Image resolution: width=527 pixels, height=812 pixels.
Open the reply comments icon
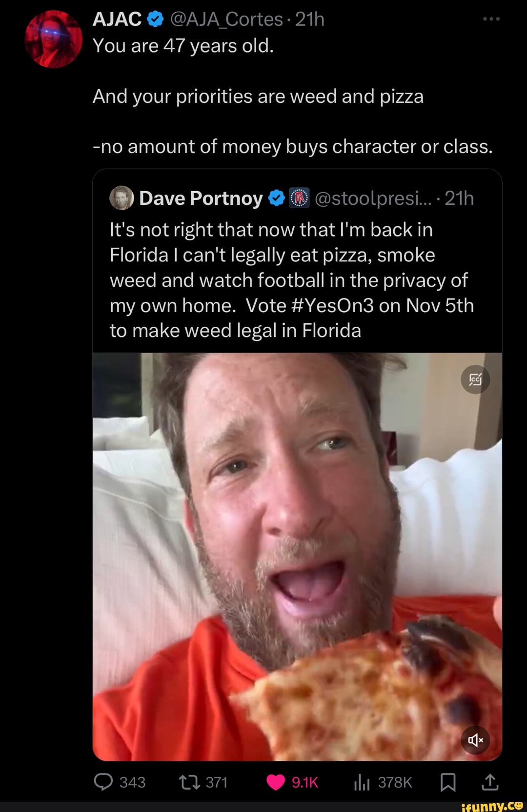point(103,782)
